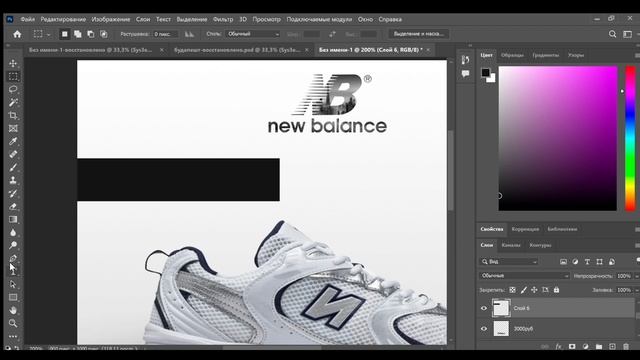
Task: Open the Стиль selection style dropdown
Action: 253,34
